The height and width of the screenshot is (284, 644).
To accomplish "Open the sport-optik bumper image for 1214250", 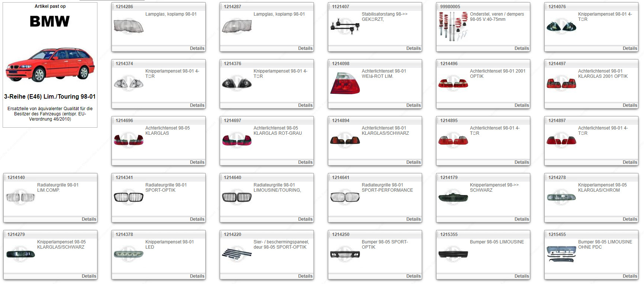I will tap(345, 254).
